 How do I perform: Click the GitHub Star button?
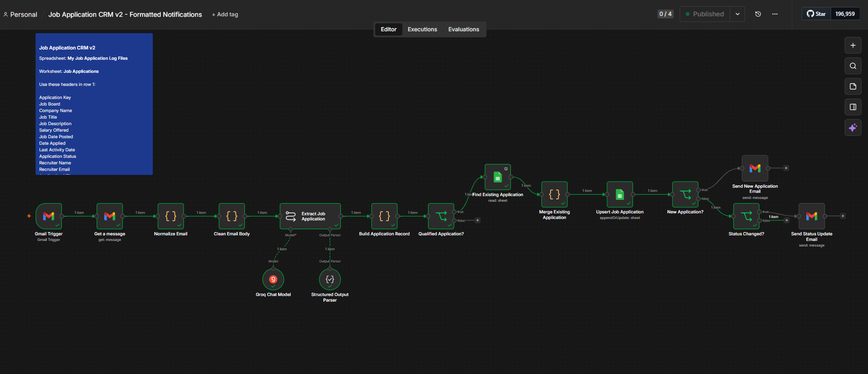click(x=817, y=14)
